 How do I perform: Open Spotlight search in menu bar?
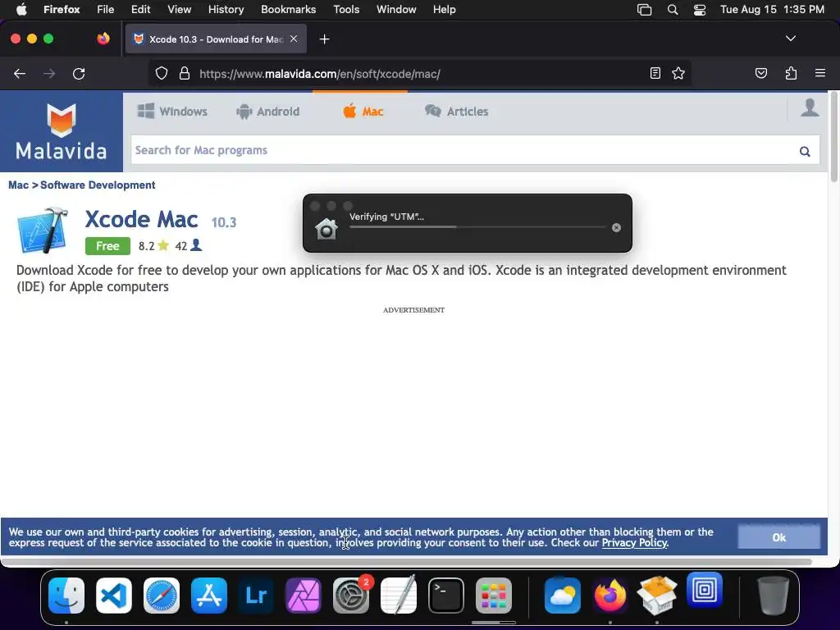[x=673, y=10]
